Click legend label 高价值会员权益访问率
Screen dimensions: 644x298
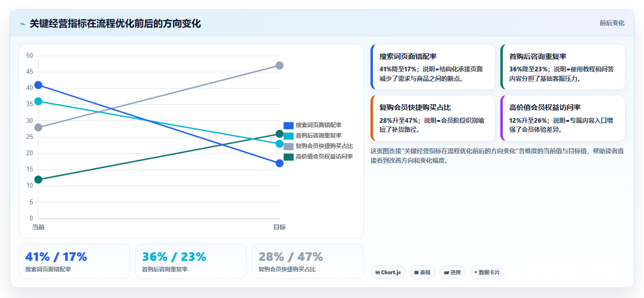coord(324,157)
